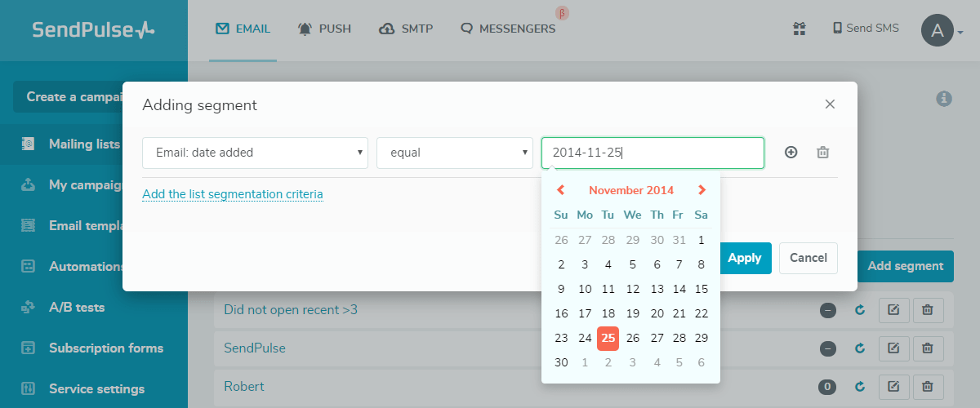Click the info icon near top right
This screenshot has height=408, width=980.
[x=944, y=98]
